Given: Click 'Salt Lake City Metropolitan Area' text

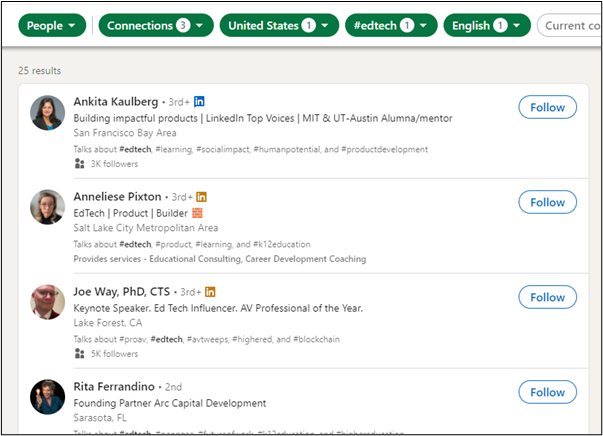Looking at the screenshot, I should 146,228.
